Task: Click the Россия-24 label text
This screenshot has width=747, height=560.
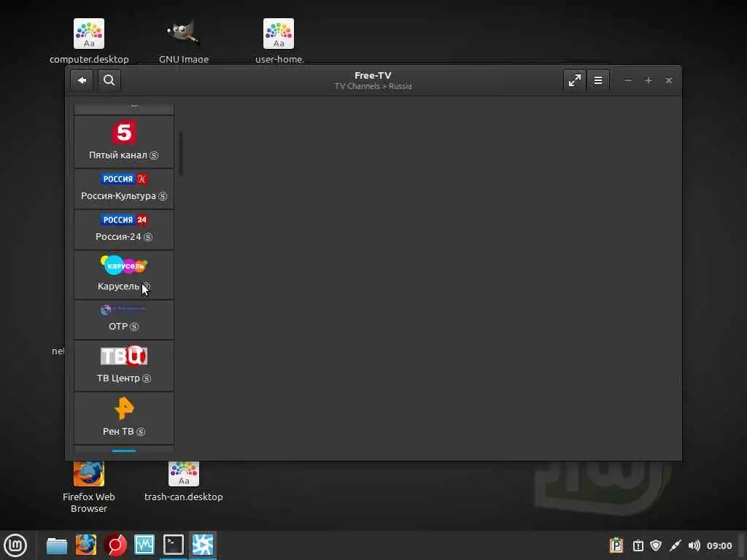Action: coord(119,237)
